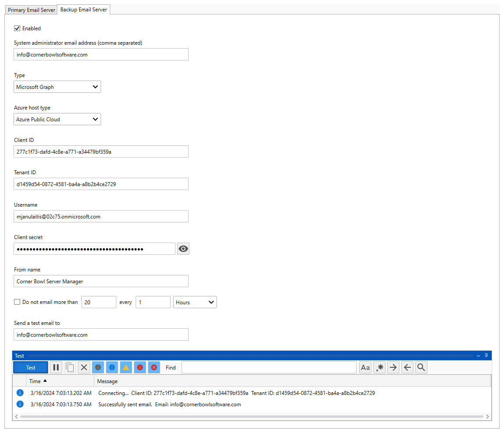Click the blue Test button

(x=31, y=367)
